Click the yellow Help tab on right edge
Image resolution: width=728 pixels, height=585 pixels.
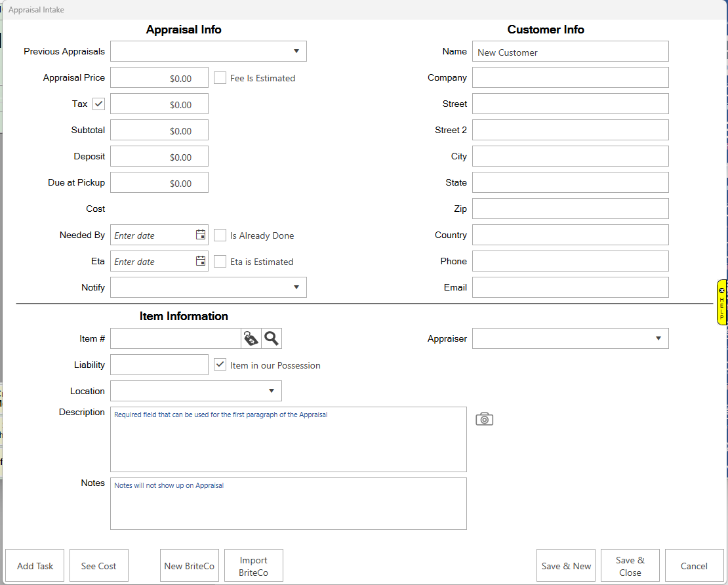click(x=721, y=302)
